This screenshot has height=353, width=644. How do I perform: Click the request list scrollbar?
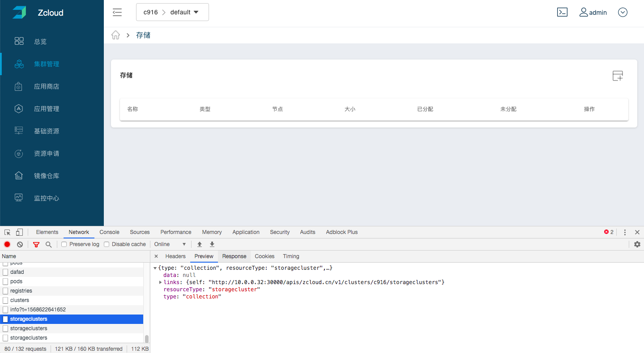tap(147, 339)
